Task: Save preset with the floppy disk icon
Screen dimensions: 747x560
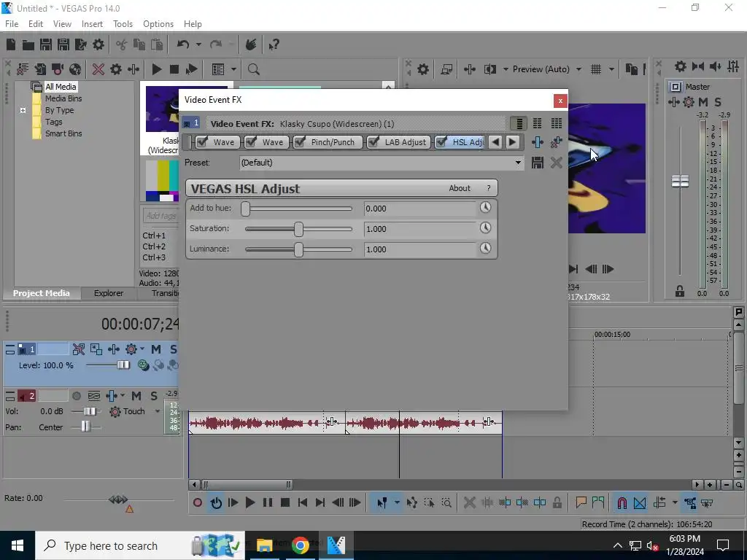Action: (x=538, y=163)
